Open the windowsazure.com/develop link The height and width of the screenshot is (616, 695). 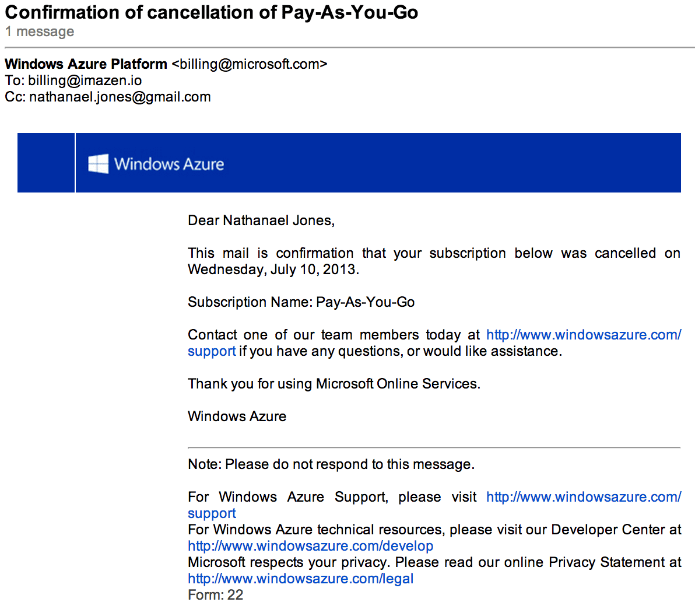(310, 546)
